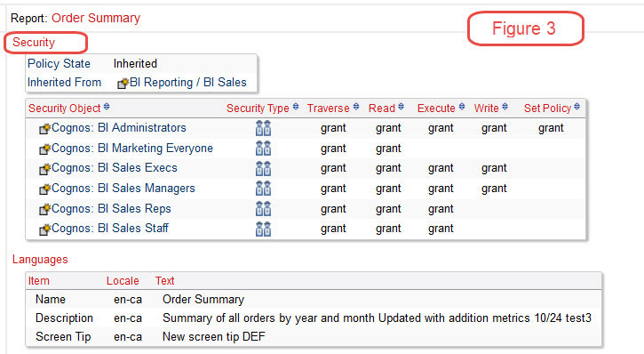Select the Cognos: BI Sales Reps text
The image size is (644, 354).
click(x=111, y=208)
